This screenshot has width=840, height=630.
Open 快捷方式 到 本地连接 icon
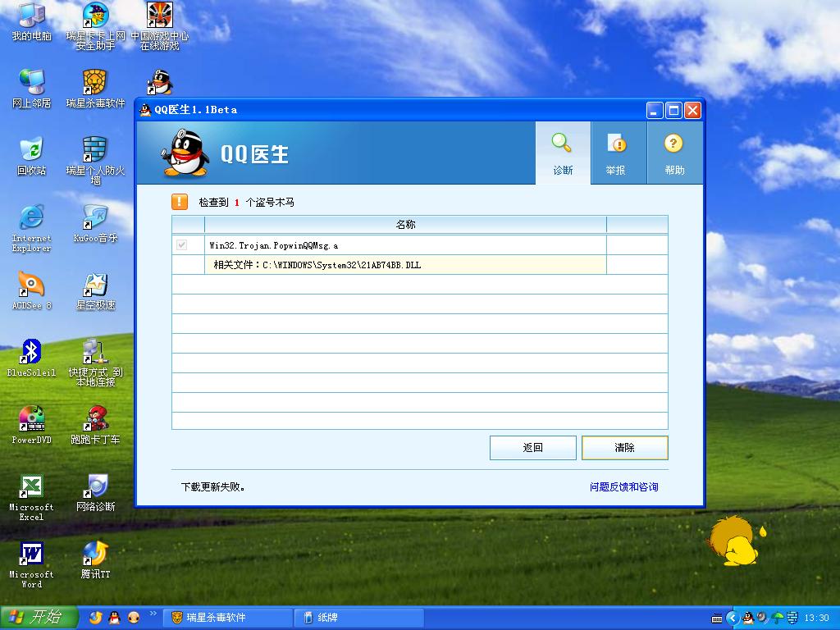[95, 363]
